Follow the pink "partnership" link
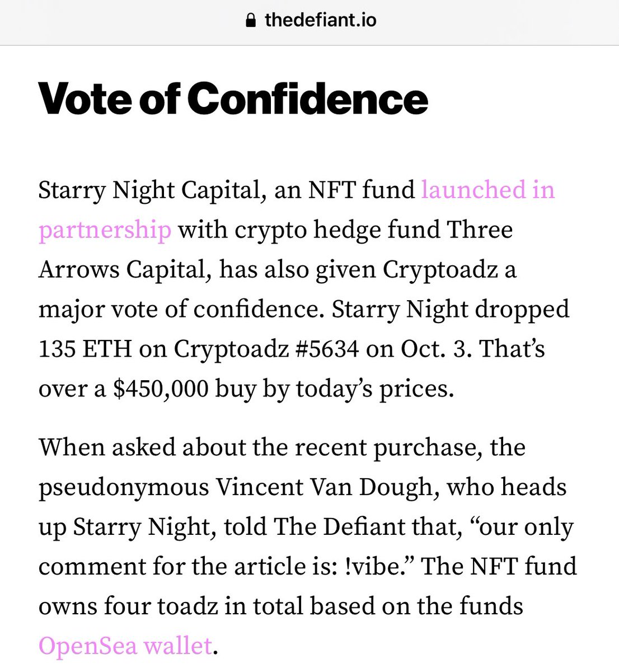The height and width of the screenshot is (672, 619). pos(105,231)
